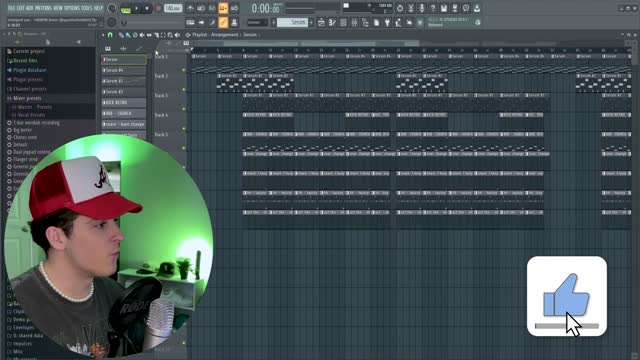Select the playlist draw pencil tool
The width and height of the screenshot is (640, 360).
(x=121, y=35)
